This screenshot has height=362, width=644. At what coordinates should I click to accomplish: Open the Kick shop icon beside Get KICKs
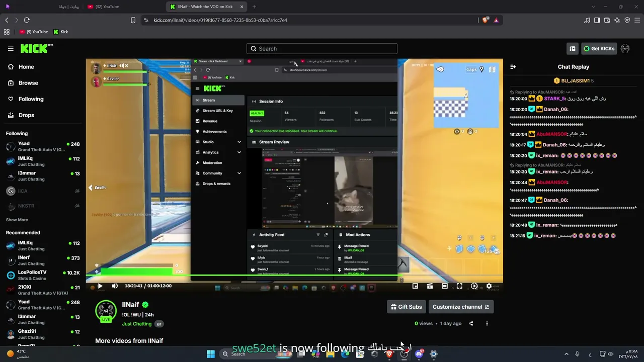573,49
